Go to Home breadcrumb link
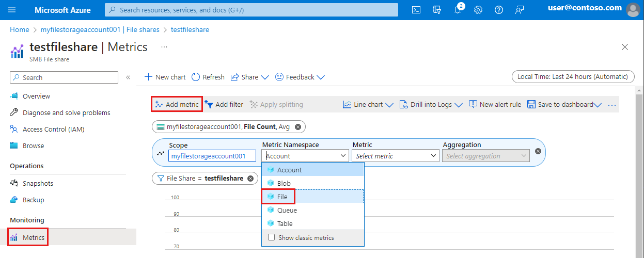The image size is (644, 258). coord(20,29)
